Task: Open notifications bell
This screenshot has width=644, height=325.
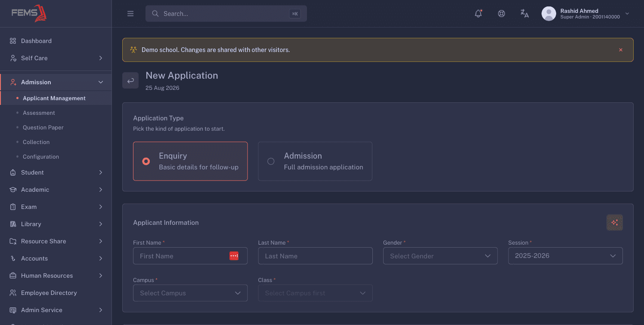Action: (x=478, y=13)
